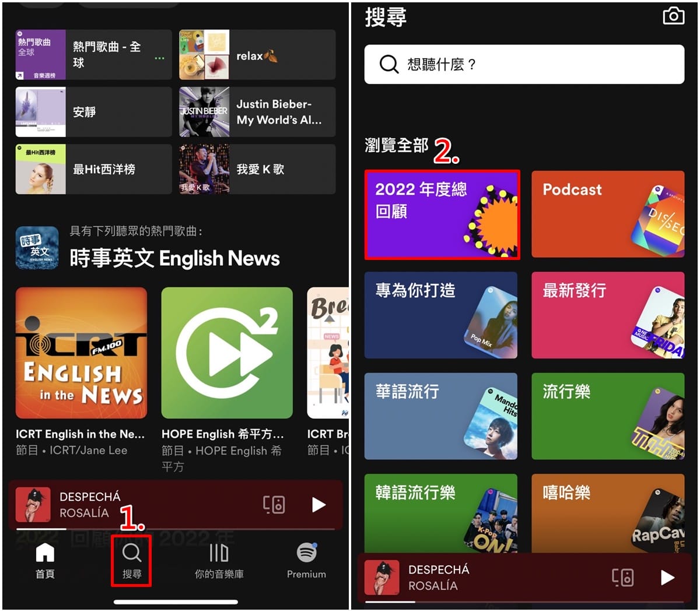Play DESPECHÁ in left screen mini player
Image resolution: width=700 pixels, height=612 pixels.
[x=318, y=505]
